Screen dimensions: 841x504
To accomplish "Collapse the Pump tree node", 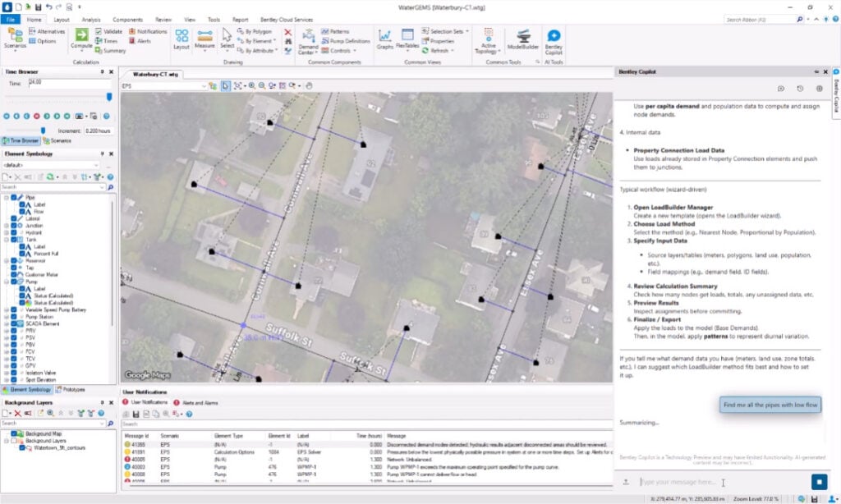I will point(7,282).
